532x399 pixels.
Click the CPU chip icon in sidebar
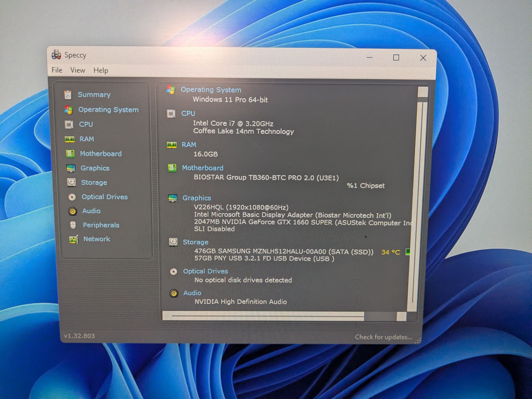coord(69,125)
